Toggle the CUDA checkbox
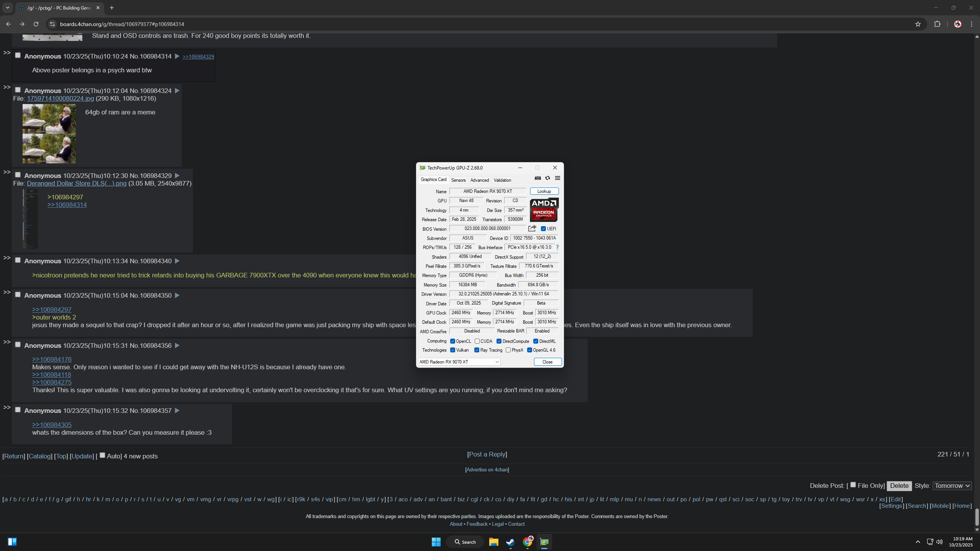The width and height of the screenshot is (980, 551). point(477,341)
